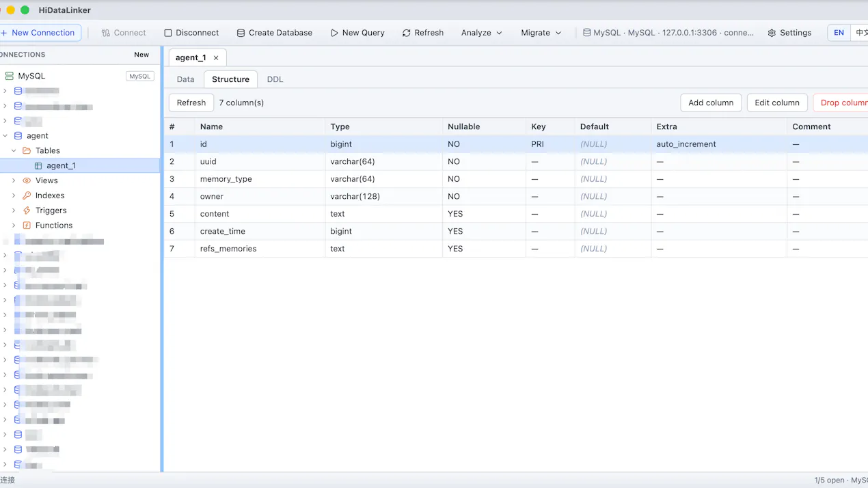Switch to the Data tab
The image size is (868, 488).
tap(185, 79)
